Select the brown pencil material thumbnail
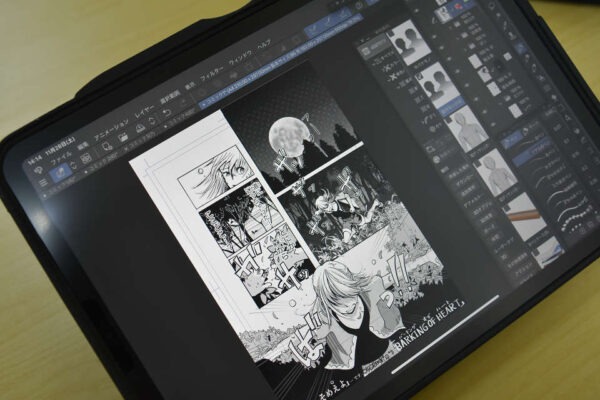Viewport: 600px width, 400px height. tap(525, 216)
